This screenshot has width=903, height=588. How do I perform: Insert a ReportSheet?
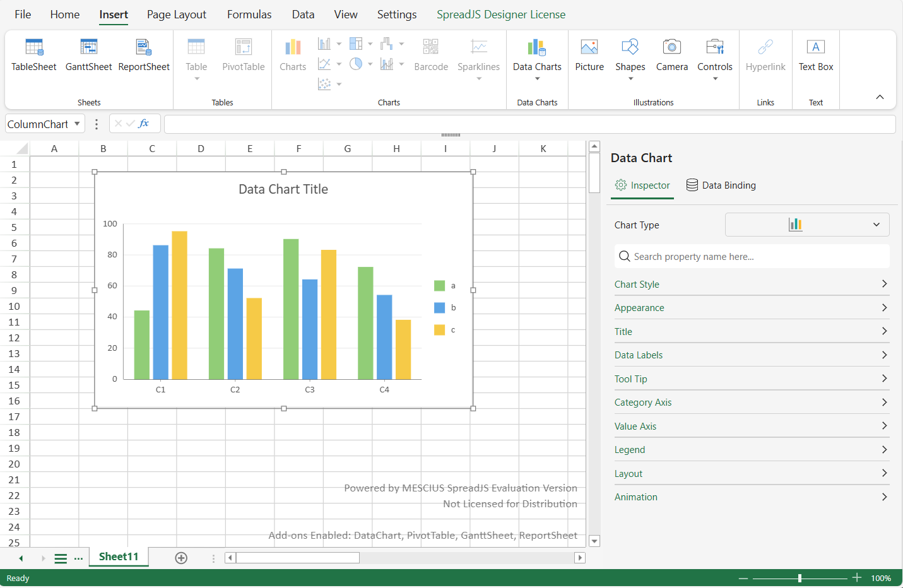pos(144,56)
